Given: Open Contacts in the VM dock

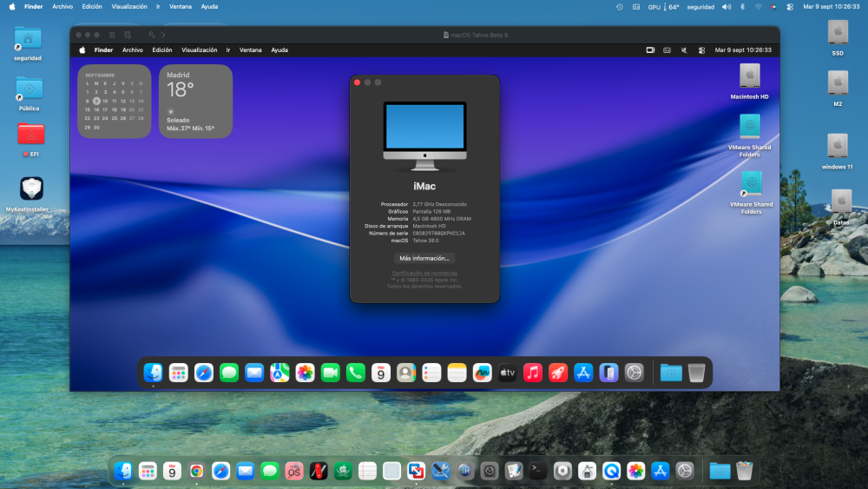Looking at the screenshot, I should (406, 373).
